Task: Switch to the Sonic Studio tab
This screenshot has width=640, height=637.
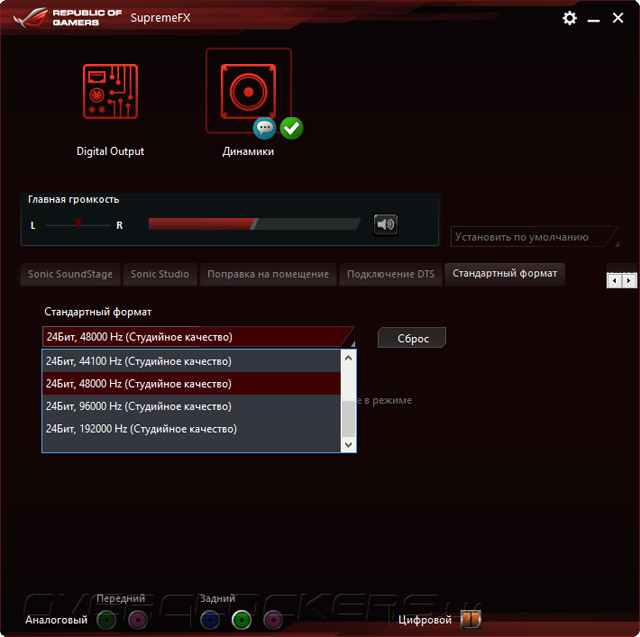Action: [x=160, y=274]
